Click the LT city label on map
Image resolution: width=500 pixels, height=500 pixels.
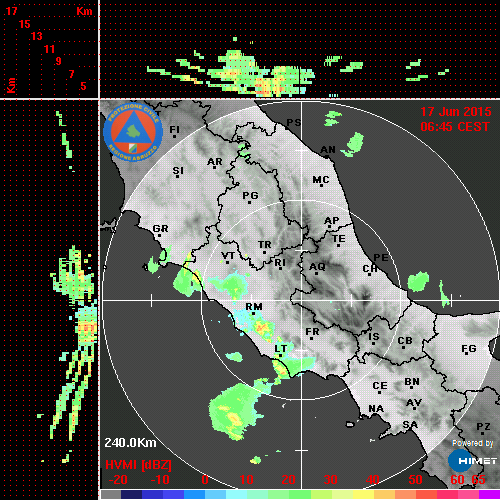click(281, 348)
